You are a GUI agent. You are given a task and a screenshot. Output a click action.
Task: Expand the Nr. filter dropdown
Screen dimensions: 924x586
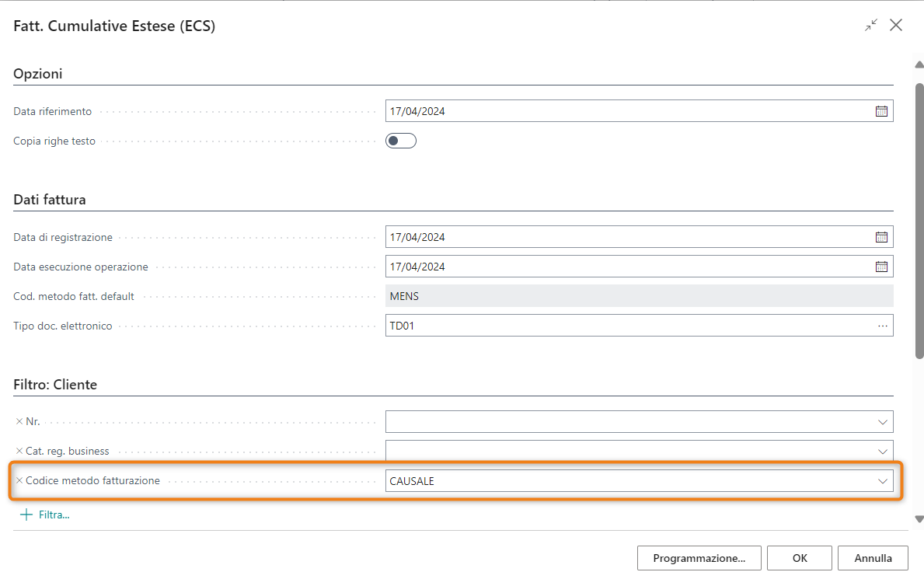point(882,422)
